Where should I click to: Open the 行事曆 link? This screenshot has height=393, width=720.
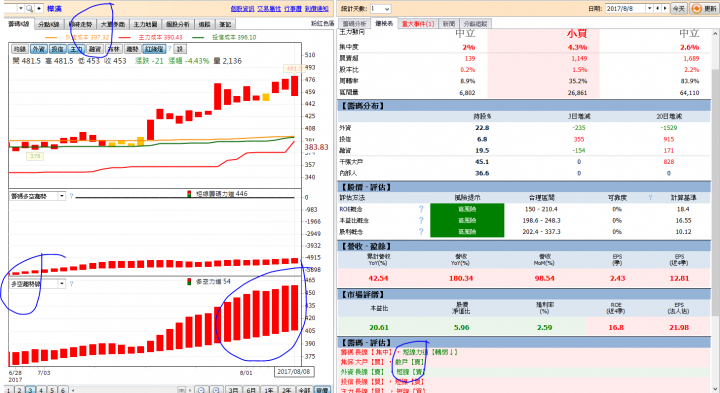[292, 9]
